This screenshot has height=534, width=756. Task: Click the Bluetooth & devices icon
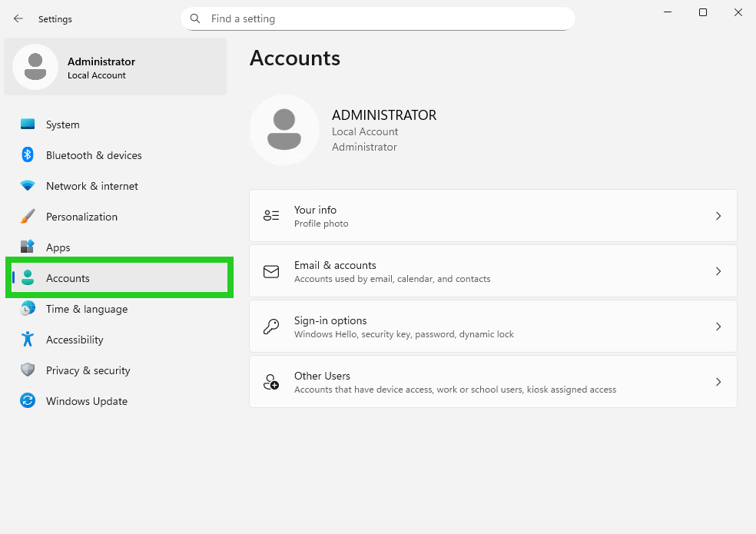tap(28, 155)
